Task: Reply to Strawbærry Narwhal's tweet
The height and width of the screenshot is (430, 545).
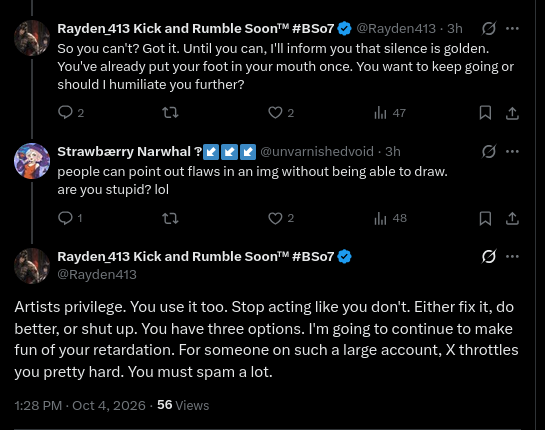Action: (x=70, y=218)
